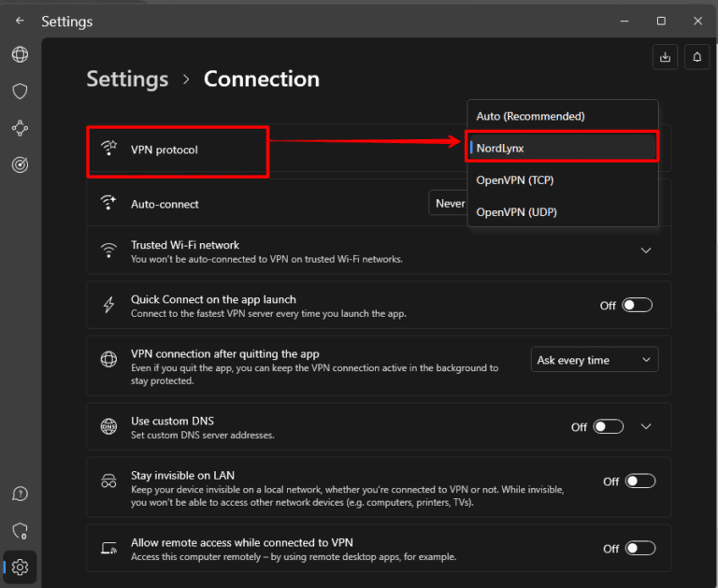The image size is (718, 588).
Task: Click the shield counter icon in sidebar
Action: pos(20,530)
